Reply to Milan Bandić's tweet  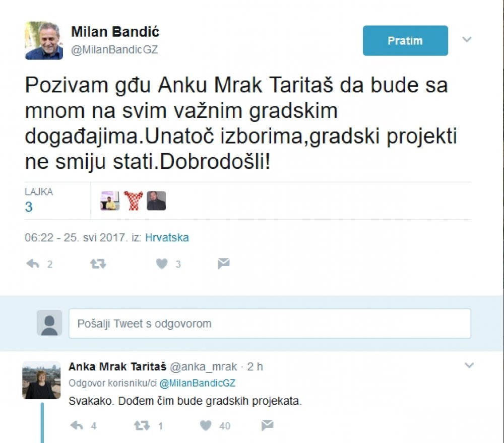(x=33, y=264)
